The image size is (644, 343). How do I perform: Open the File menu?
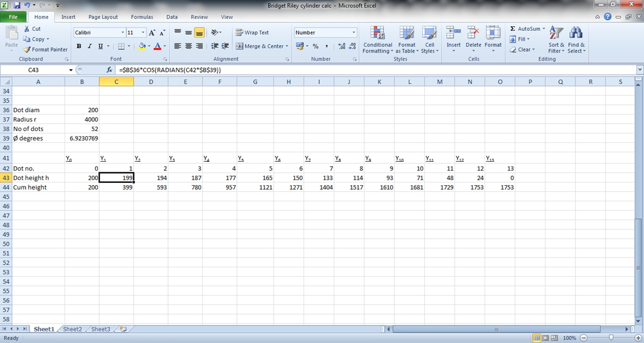(12, 17)
